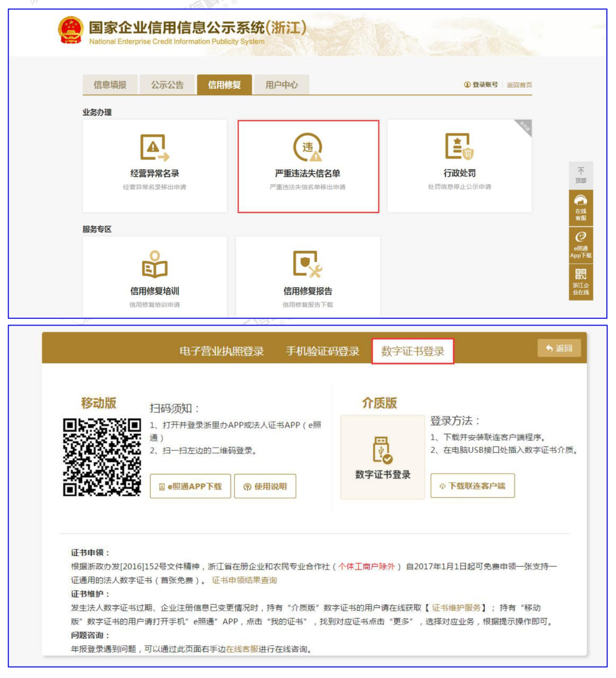Select the 用户中心 tab
The image size is (616, 678).
point(281,85)
